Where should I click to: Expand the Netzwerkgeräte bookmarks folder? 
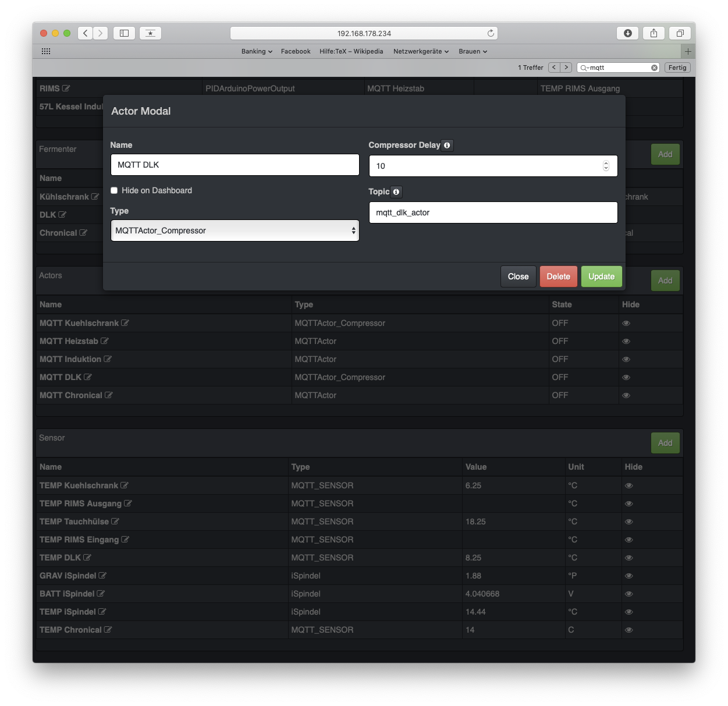[421, 51]
